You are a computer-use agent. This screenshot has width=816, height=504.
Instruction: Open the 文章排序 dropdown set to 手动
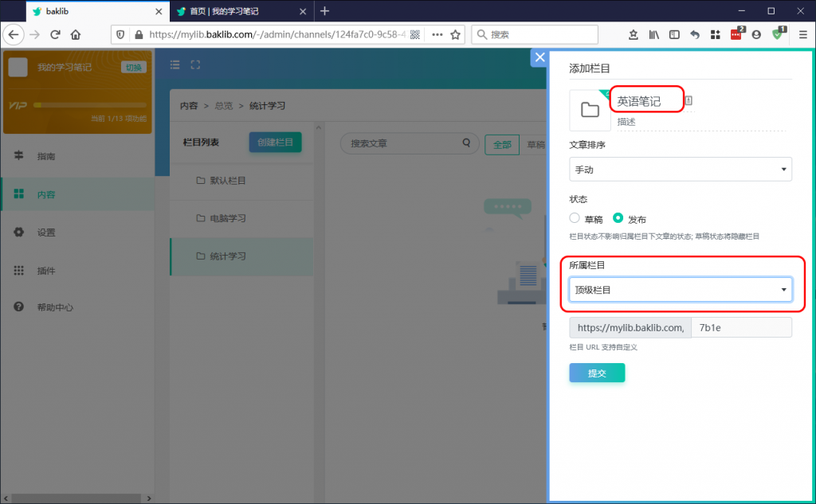(x=680, y=170)
